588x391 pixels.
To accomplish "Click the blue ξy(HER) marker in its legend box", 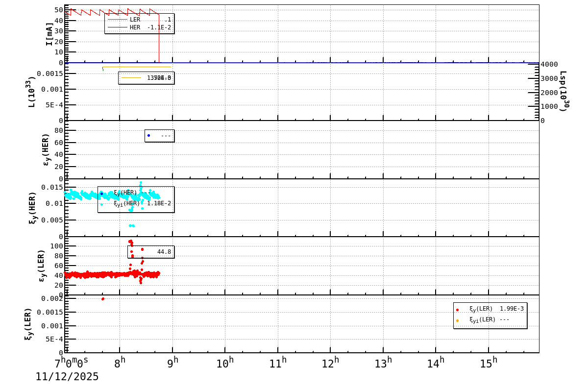I will [x=101, y=194].
